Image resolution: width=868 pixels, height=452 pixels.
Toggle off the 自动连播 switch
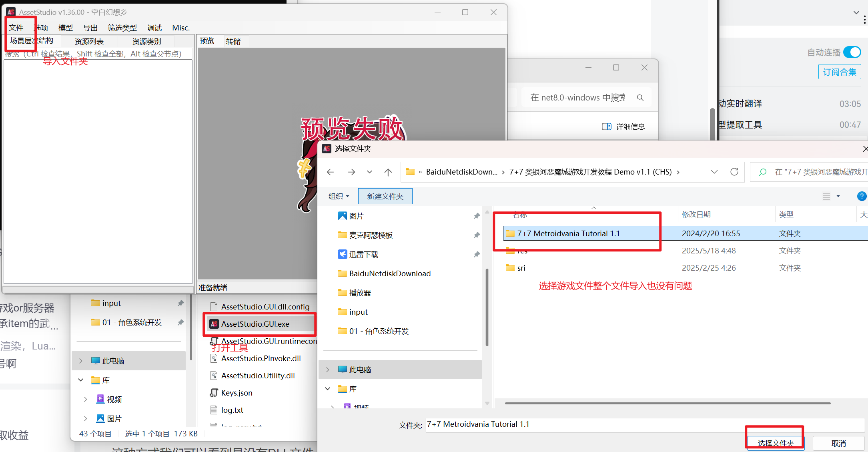[x=852, y=52]
